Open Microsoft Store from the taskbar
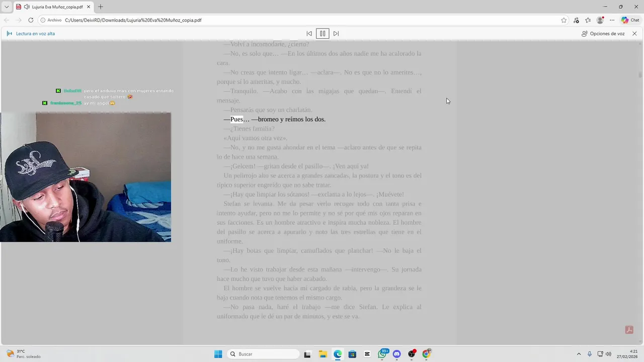 click(x=352, y=354)
